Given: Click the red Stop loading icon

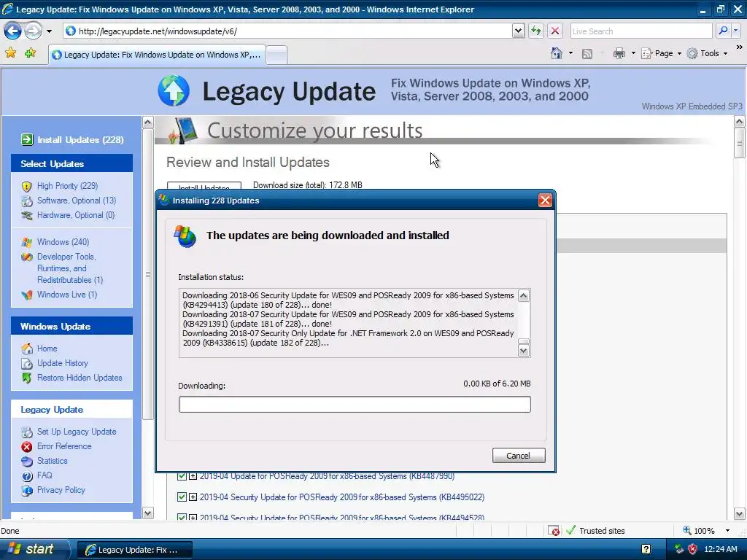Looking at the screenshot, I should point(555,31).
